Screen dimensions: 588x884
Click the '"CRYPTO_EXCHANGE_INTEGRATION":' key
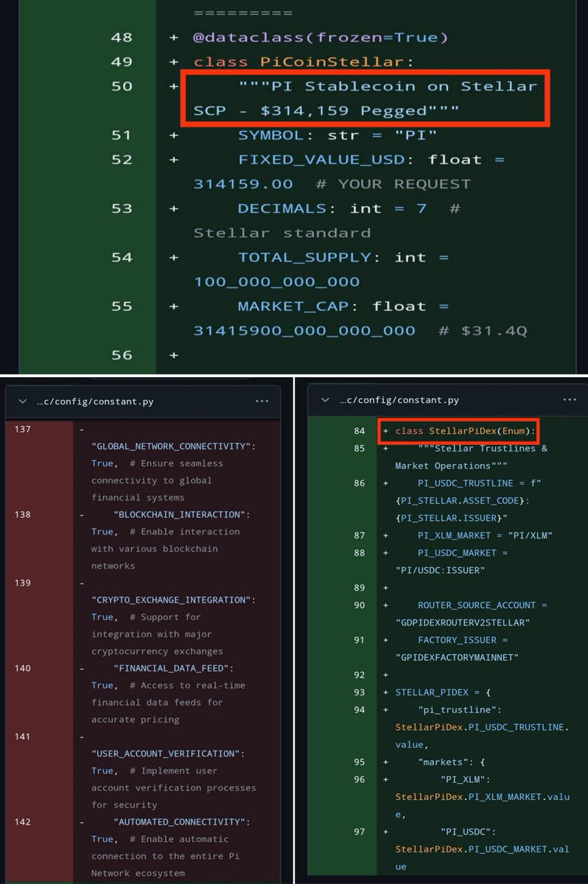[174, 600]
